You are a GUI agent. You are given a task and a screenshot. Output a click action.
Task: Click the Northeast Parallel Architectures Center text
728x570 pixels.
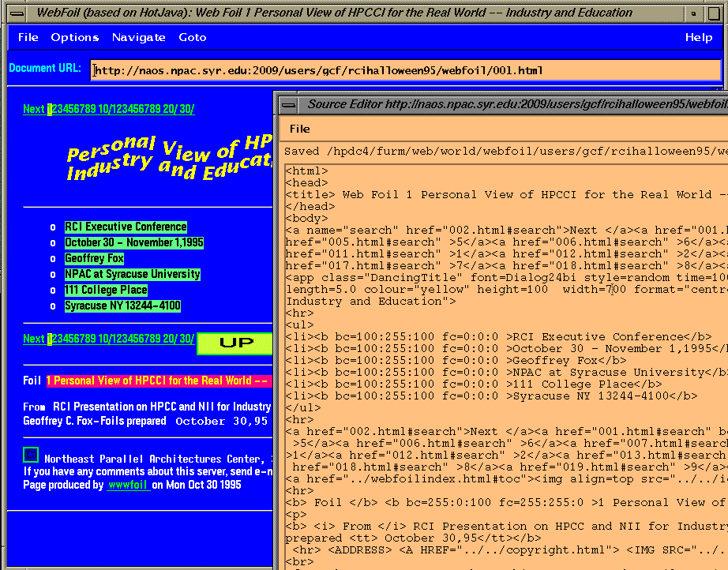click(154, 459)
